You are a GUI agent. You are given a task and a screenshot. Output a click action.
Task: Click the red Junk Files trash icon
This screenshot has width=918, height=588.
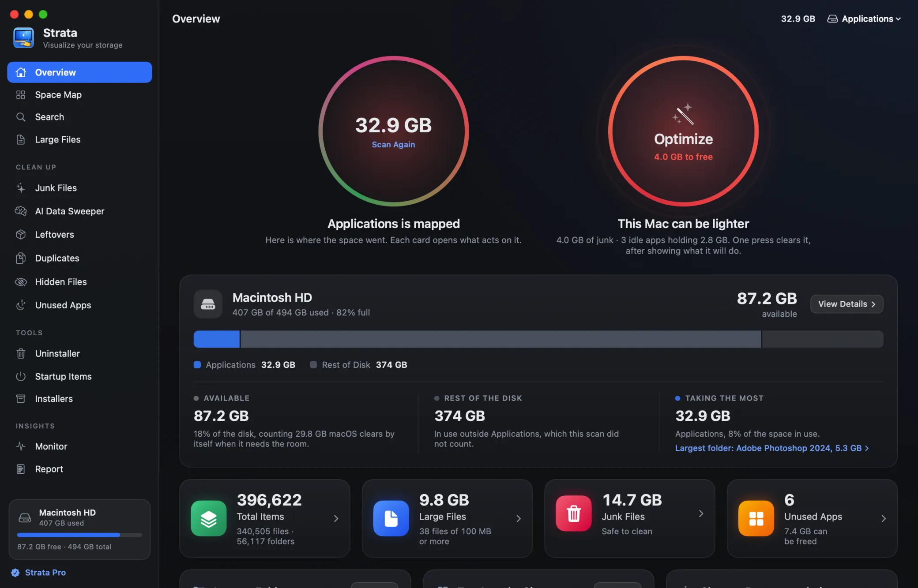pyautogui.click(x=574, y=513)
